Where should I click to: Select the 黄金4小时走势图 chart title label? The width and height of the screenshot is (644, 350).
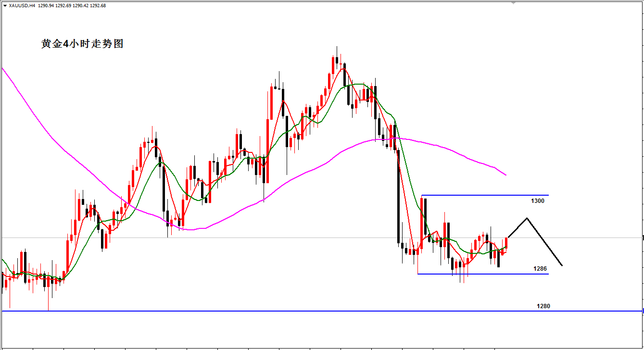(82, 44)
